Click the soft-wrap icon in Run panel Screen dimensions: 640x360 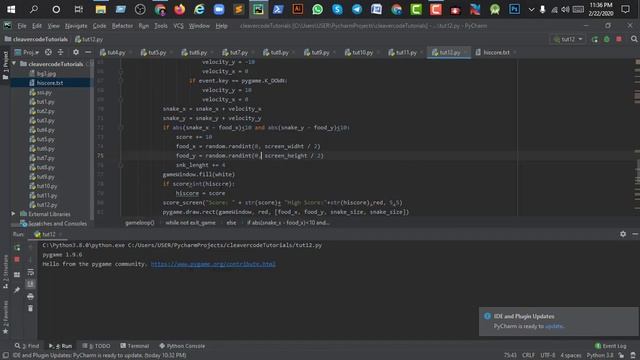[31, 272]
